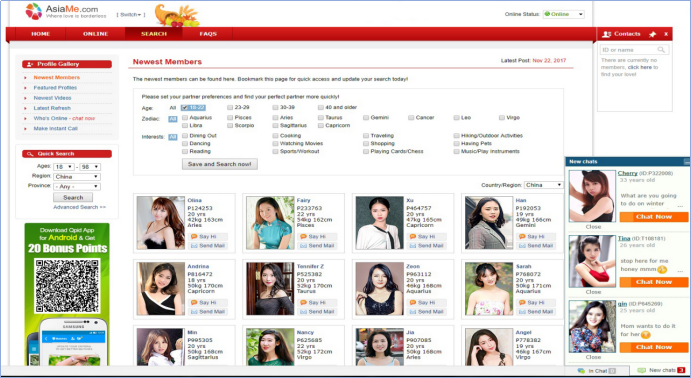Open the Make Instant Call link
The width and height of the screenshot is (691, 378).
pos(56,129)
